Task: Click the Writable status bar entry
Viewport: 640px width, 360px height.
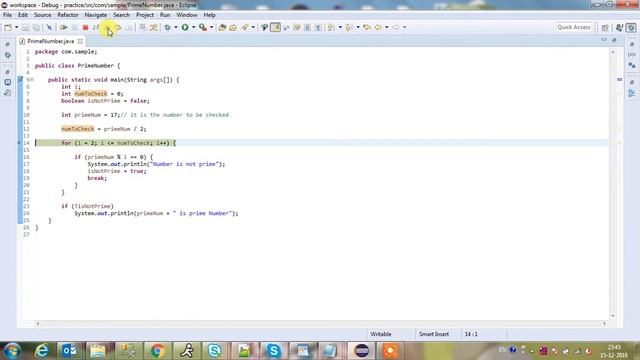Action: tap(381, 334)
